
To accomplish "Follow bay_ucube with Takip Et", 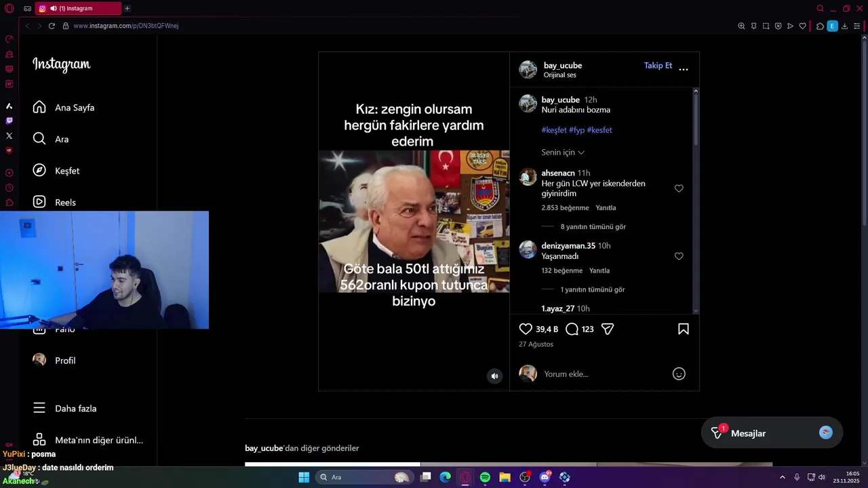I will (658, 66).
